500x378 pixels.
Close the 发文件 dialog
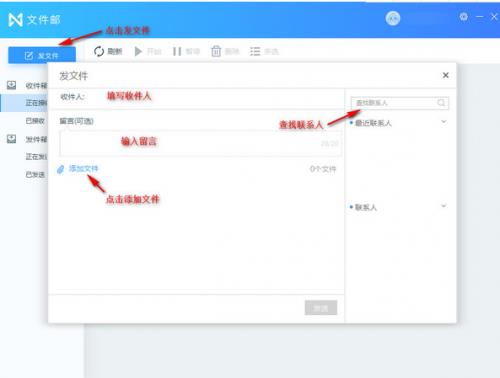pos(446,75)
